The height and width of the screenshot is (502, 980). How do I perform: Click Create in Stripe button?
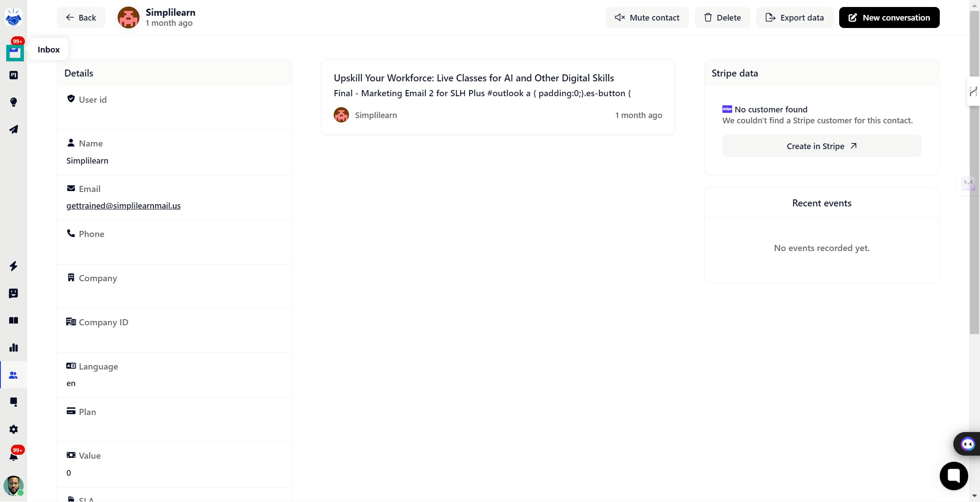coord(821,146)
